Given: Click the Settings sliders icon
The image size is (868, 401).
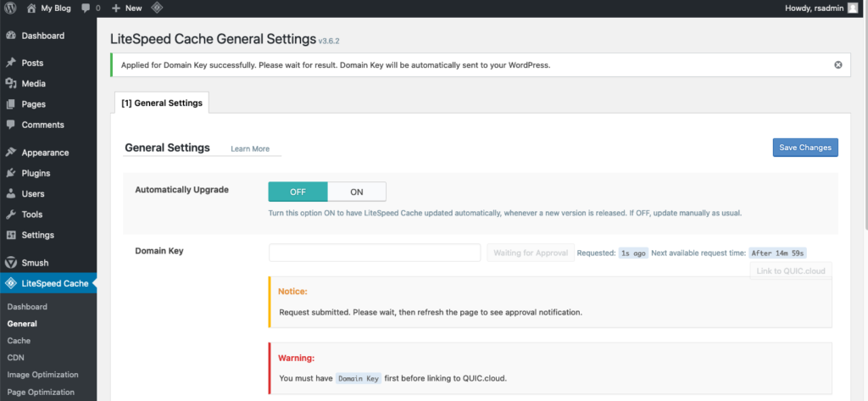Looking at the screenshot, I should 10,235.
